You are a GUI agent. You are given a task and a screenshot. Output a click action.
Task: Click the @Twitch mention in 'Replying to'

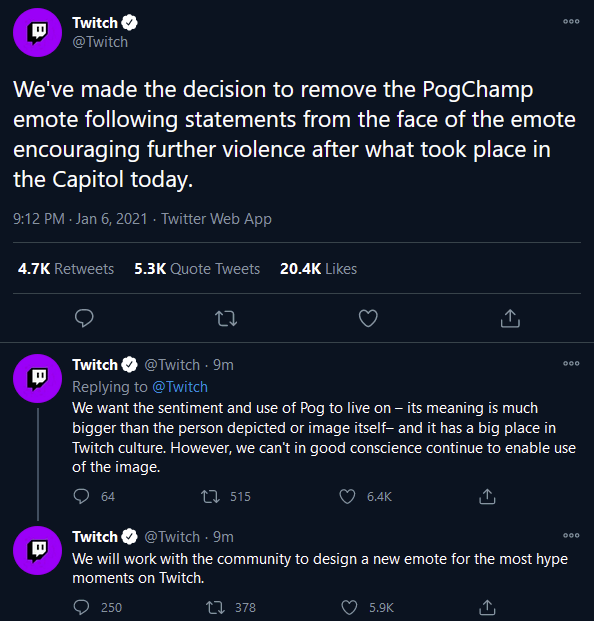(x=180, y=387)
